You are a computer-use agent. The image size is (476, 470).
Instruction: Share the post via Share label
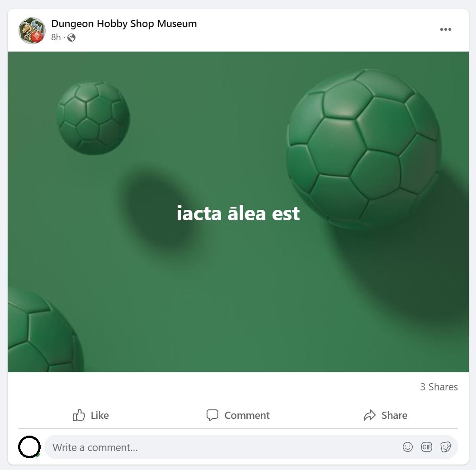click(x=394, y=415)
